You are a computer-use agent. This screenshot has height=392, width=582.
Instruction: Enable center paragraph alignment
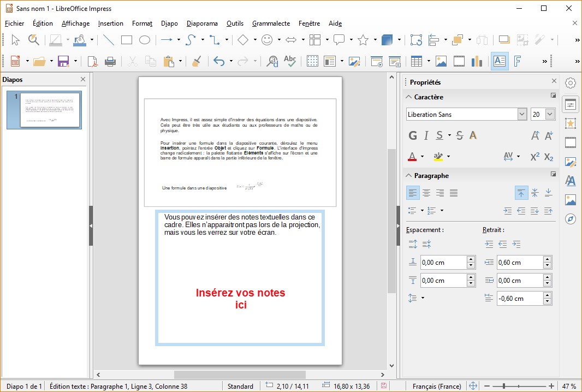point(426,193)
